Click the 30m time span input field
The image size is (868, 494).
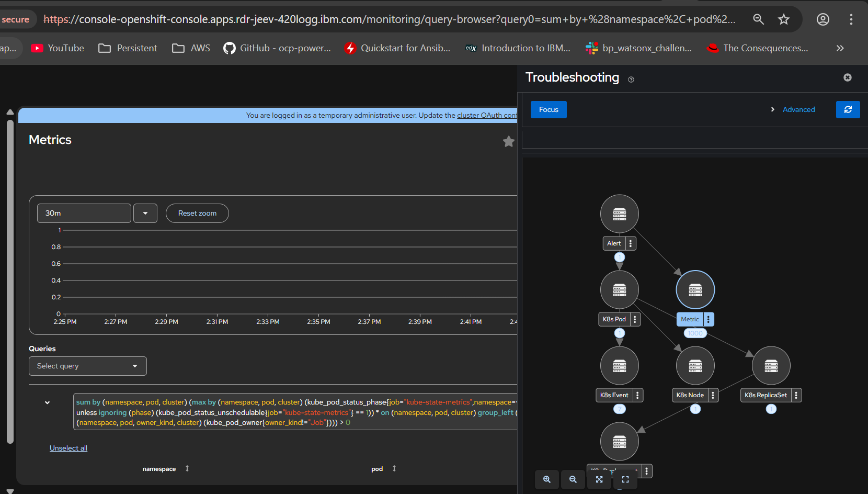click(x=84, y=213)
